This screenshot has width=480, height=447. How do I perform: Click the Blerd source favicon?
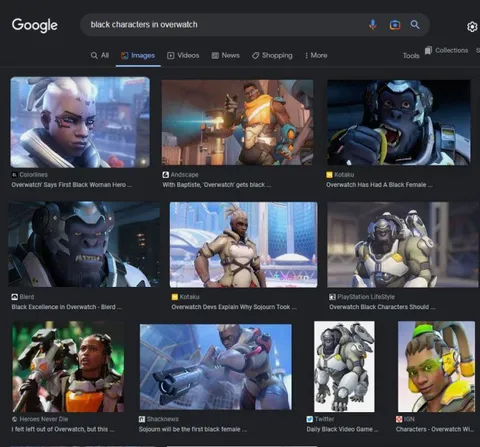click(14, 297)
